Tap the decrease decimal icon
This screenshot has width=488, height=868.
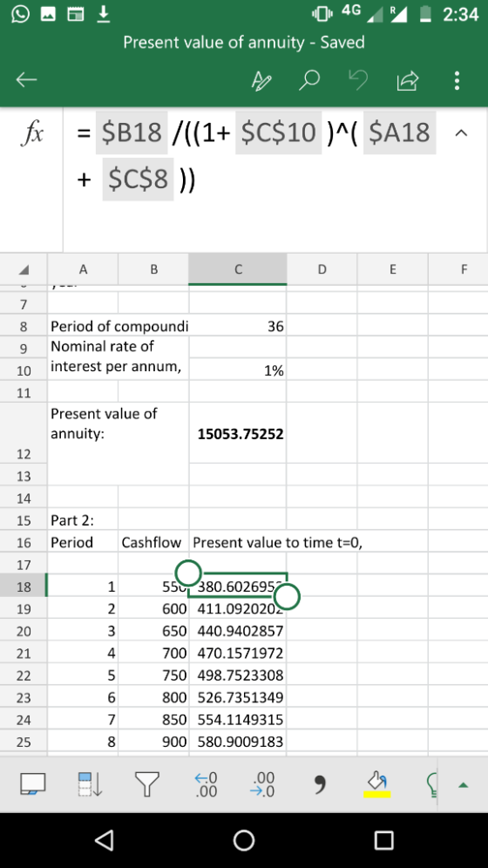click(262, 783)
